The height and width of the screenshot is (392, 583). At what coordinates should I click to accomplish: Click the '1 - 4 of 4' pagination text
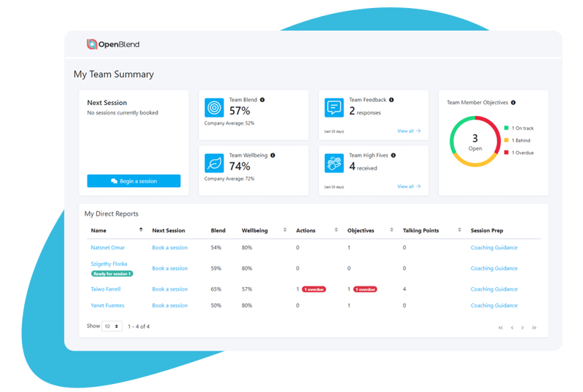[x=138, y=326]
